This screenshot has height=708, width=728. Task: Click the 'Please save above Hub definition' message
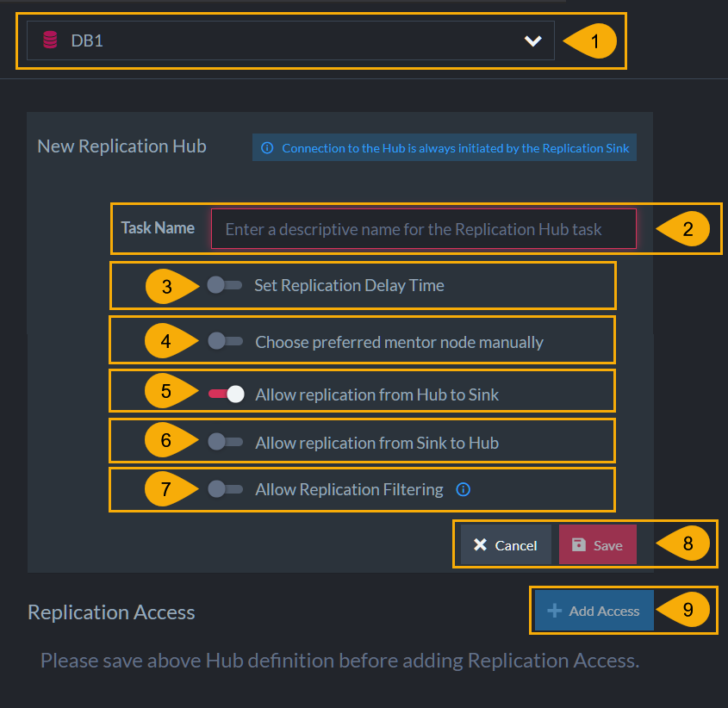click(x=339, y=661)
